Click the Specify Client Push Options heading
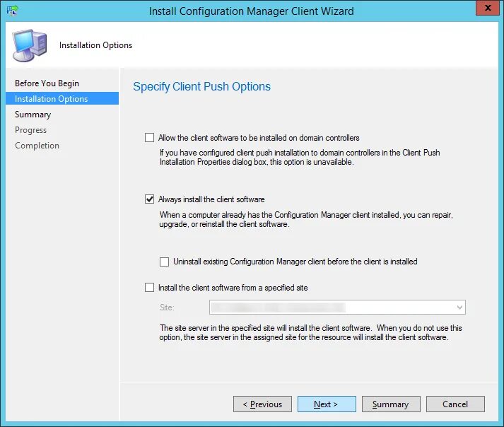 [x=202, y=87]
